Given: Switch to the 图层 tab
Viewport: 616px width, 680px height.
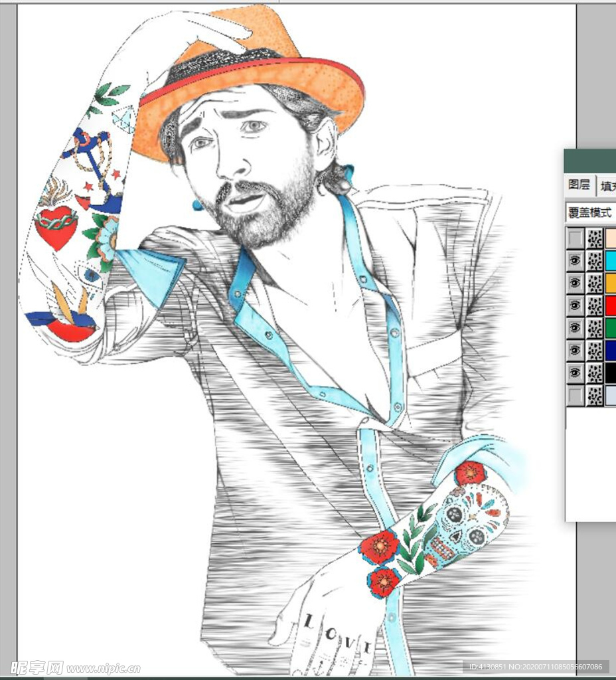Looking at the screenshot, I should pos(579,185).
